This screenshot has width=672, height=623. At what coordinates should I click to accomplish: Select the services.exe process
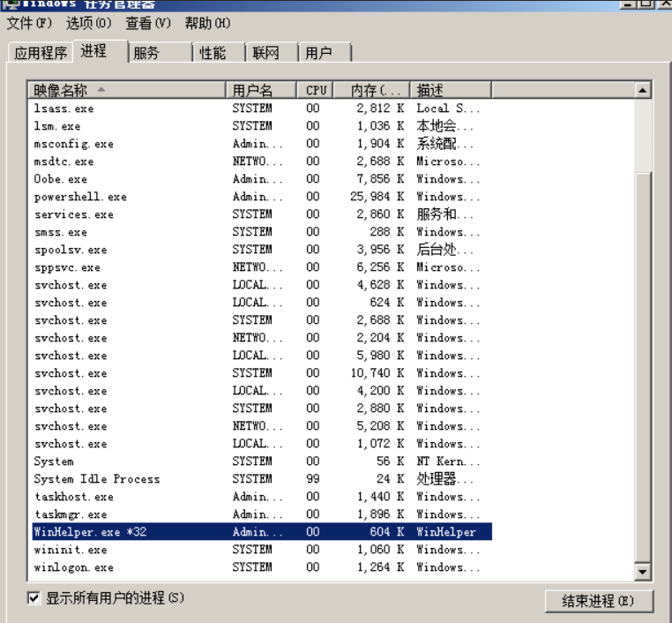tap(260, 214)
